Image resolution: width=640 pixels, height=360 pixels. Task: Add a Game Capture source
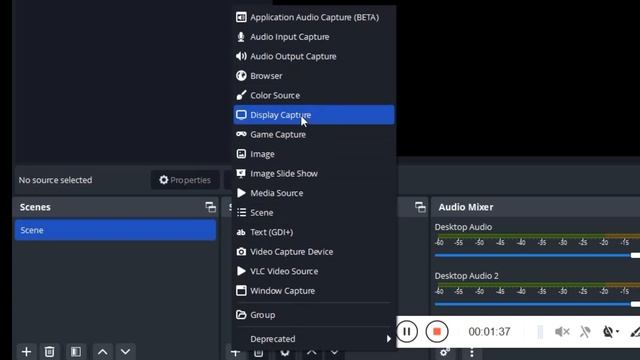(x=313, y=134)
